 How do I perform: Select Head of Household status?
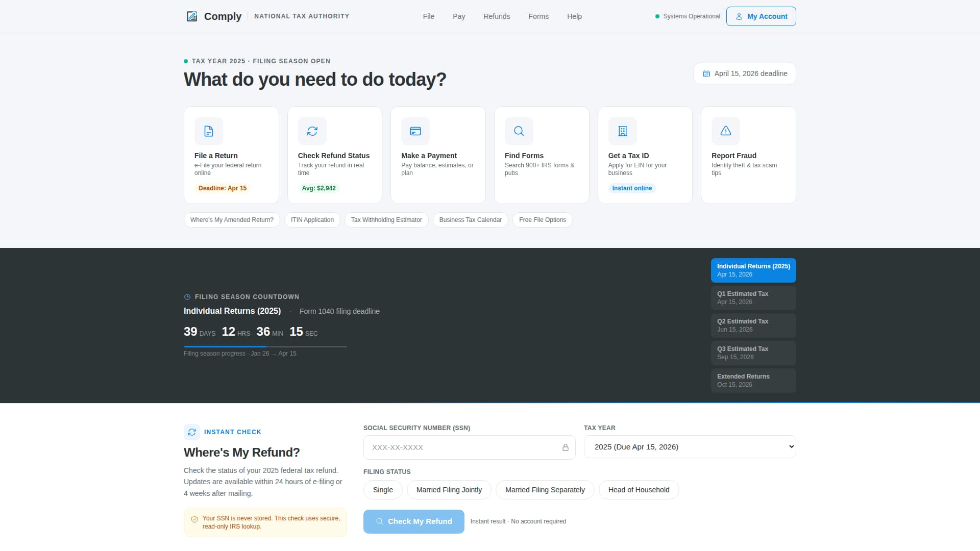(639, 490)
